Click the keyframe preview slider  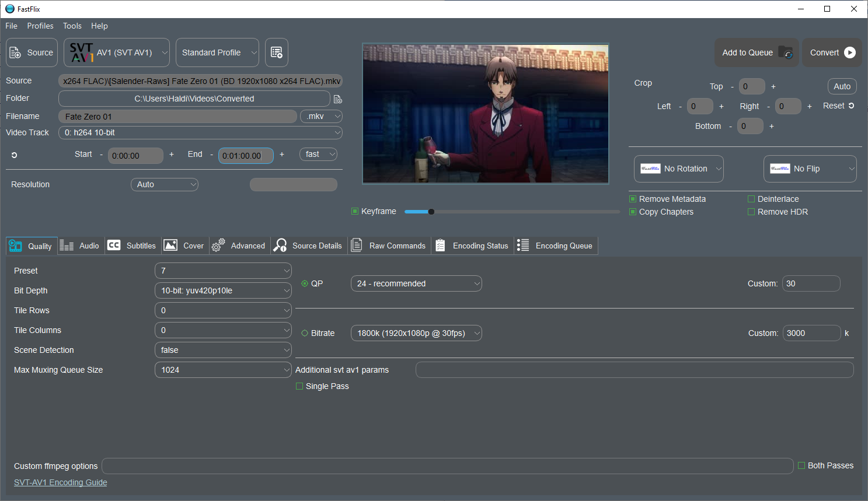click(x=512, y=212)
